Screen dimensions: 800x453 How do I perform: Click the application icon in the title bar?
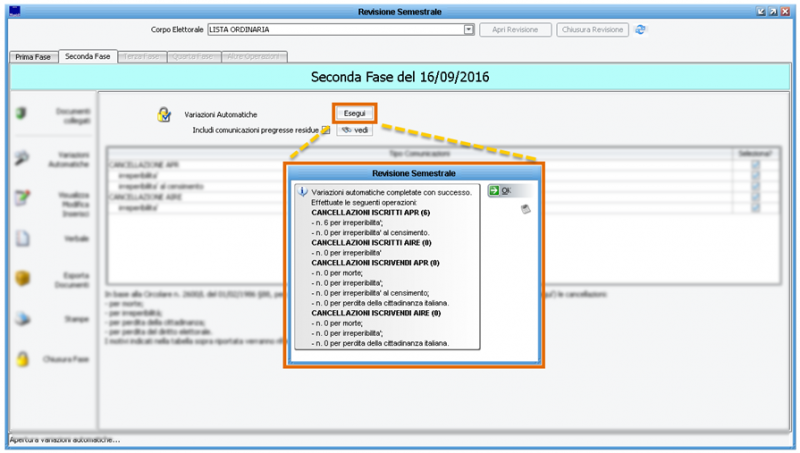point(15,11)
